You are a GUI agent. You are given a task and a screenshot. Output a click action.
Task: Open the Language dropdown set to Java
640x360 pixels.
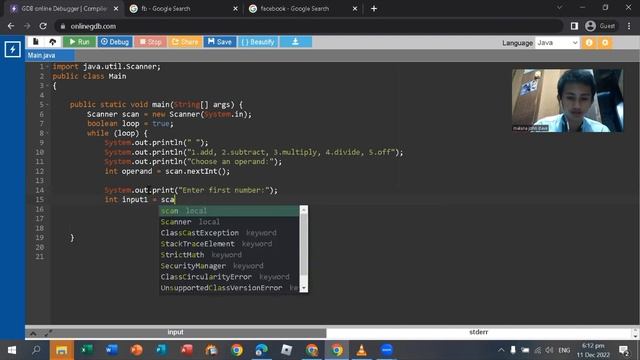pos(557,42)
